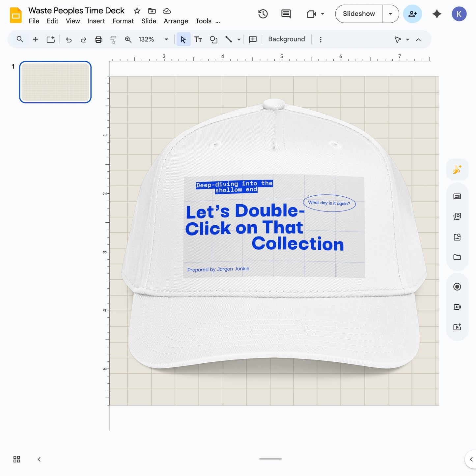The height and width of the screenshot is (476, 476).
Task: Select slide 1 thumbnail in filmstrip
Action: click(x=55, y=82)
